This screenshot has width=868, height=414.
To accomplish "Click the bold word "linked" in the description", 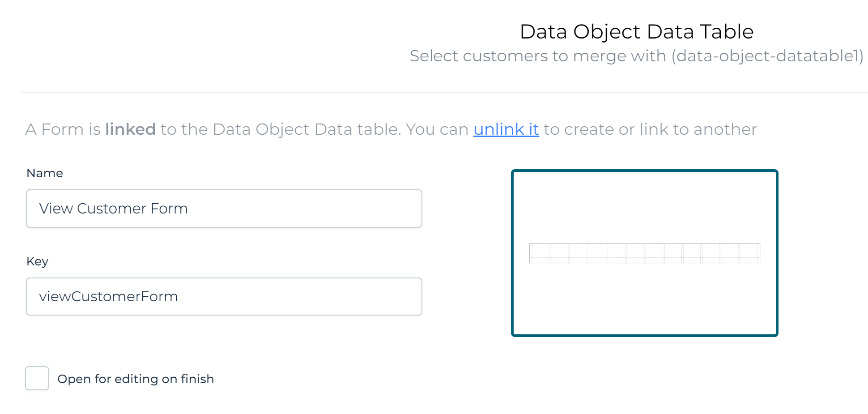I will tap(130, 129).
